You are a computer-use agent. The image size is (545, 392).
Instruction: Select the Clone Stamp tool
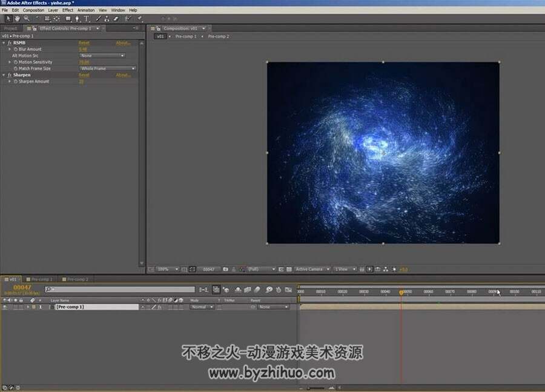(x=107, y=18)
